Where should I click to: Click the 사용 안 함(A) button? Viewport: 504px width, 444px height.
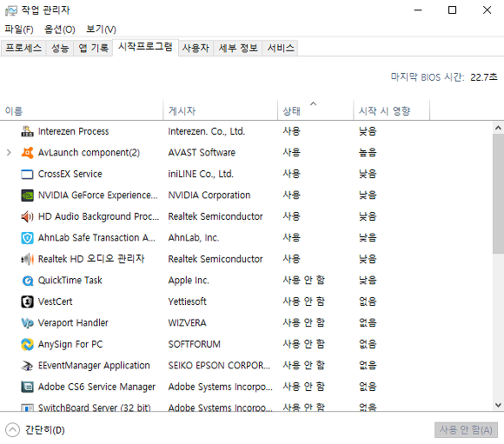click(466, 430)
